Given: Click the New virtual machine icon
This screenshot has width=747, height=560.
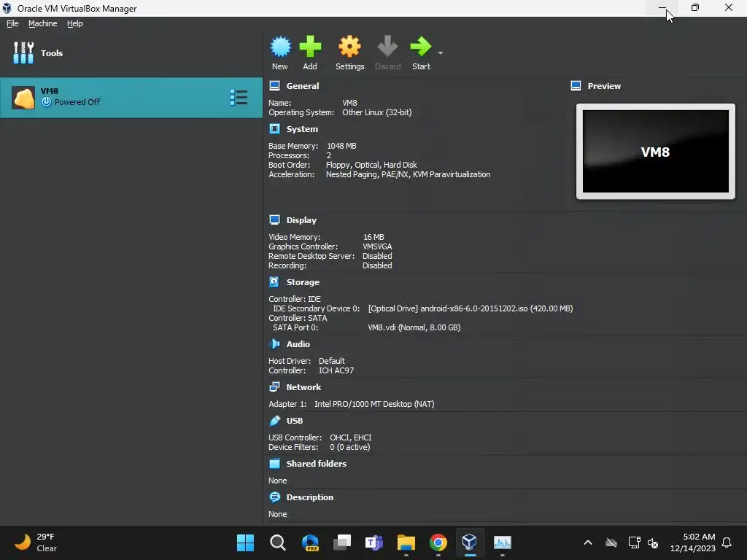Looking at the screenshot, I should coord(280,47).
